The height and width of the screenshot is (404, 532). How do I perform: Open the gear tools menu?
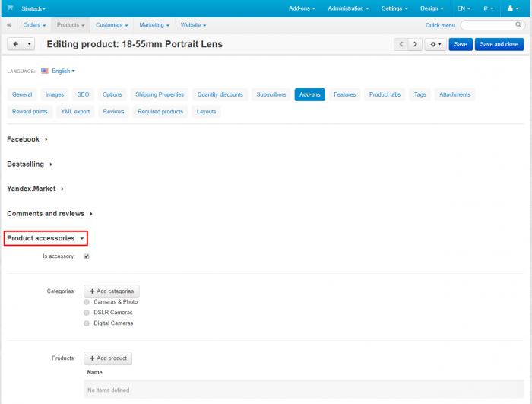tap(435, 44)
